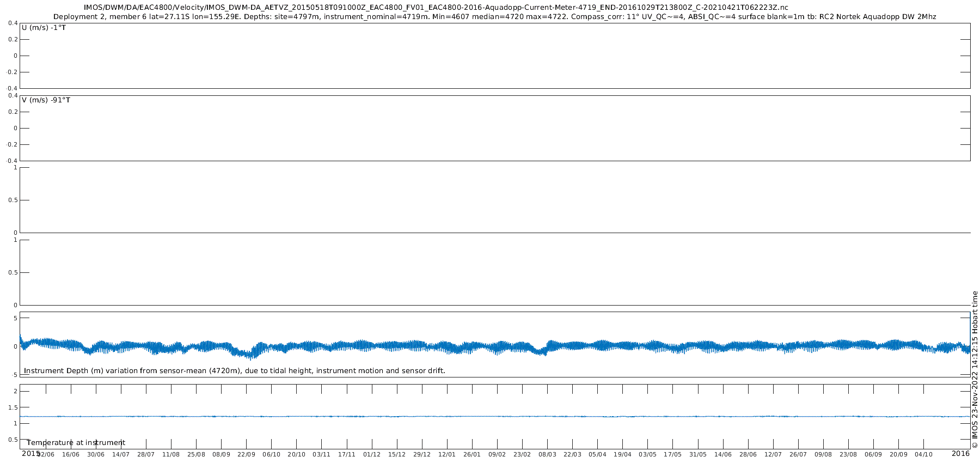Click the '29/12' date tick label
980x463 pixels.
coord(422,454)
